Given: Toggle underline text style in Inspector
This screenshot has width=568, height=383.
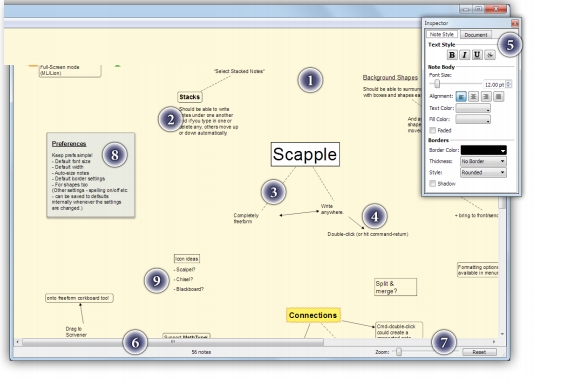Looking at the screenshot, I should (x=477, y=55).
